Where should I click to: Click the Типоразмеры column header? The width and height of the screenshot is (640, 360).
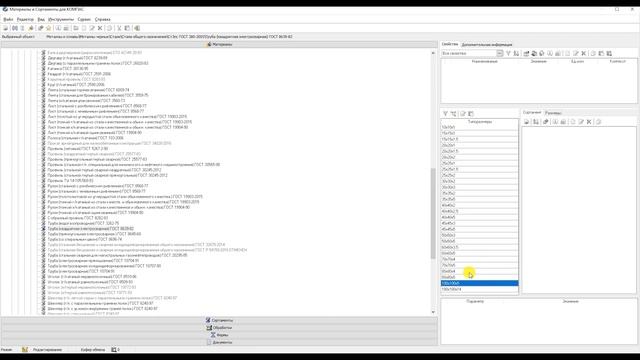(x=480, y=122)
